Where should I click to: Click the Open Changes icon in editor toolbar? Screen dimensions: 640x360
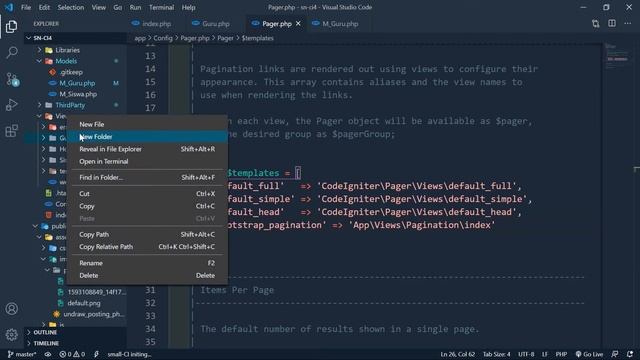point(596,24)
